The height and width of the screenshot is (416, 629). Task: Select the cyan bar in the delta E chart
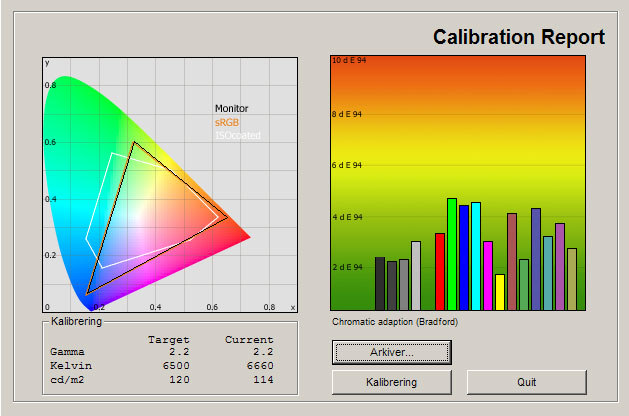click(476, 257)
